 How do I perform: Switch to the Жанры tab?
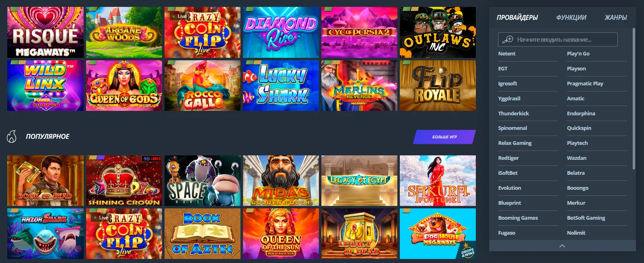pyautogui.click(x=615, y=17)
